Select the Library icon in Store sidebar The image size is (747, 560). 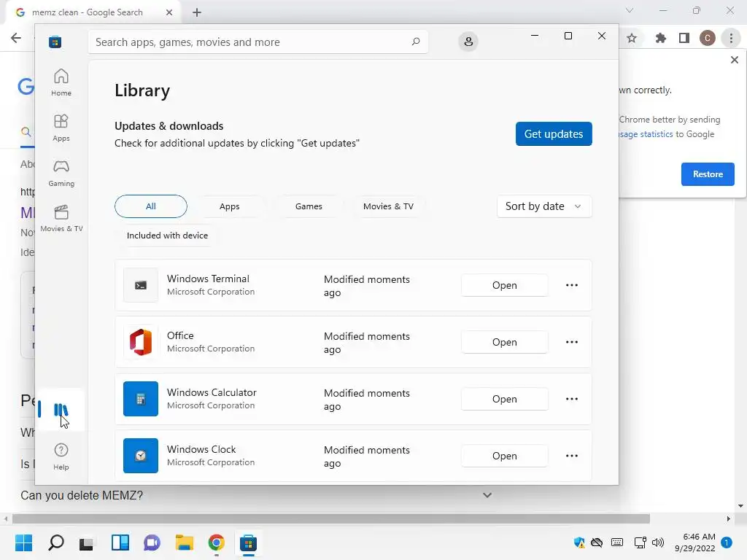[x=61, y=410]
